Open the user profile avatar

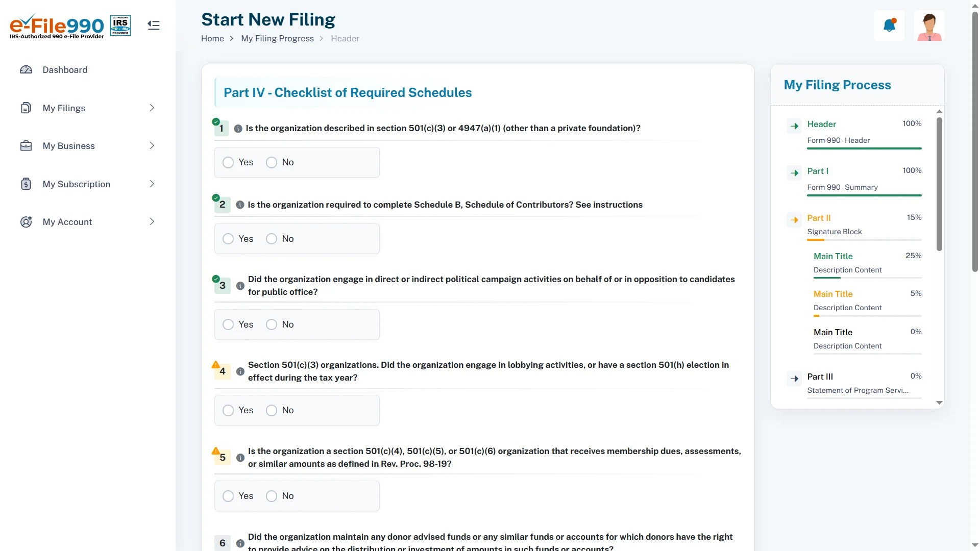click(x=929, y=26)
